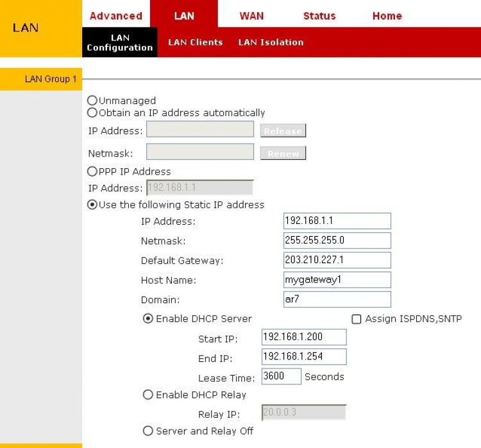
Task: Select the LAN top navigation tab
Action: tap(184, 15)
